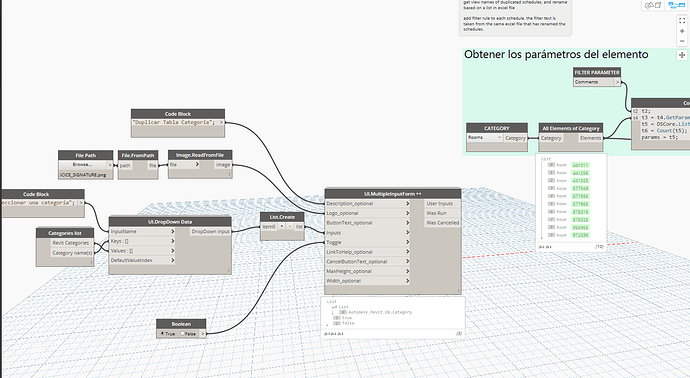This screenshot has width=690, height=378.
Task: Click the list output port on List.Create
Action: [x=299, y=227]
